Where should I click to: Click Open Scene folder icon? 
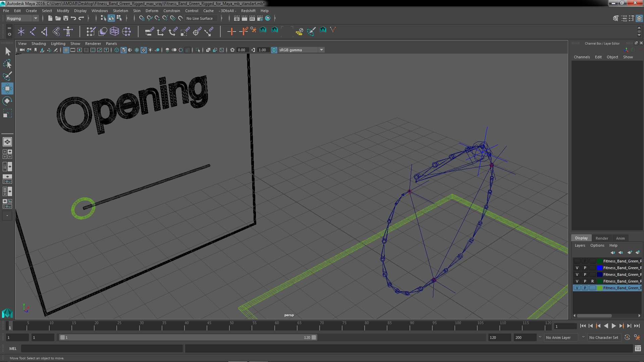click(x=58, y=18)
